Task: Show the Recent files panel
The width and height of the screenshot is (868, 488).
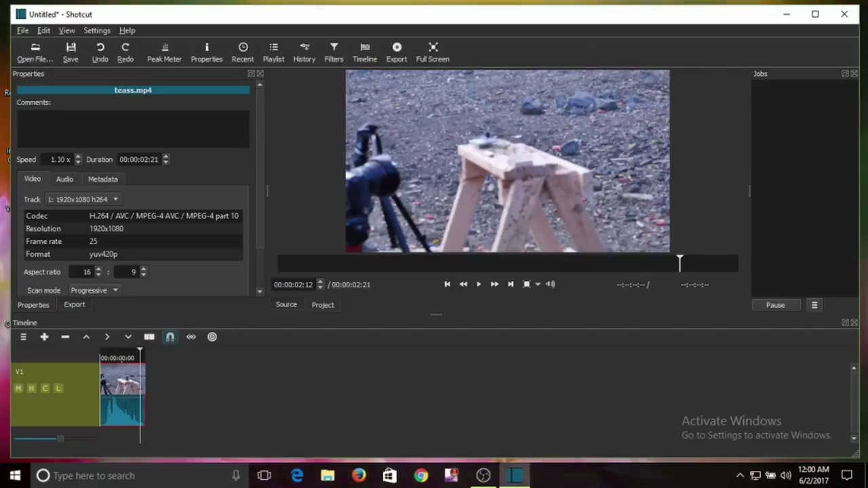Action: tap(243, 52)
